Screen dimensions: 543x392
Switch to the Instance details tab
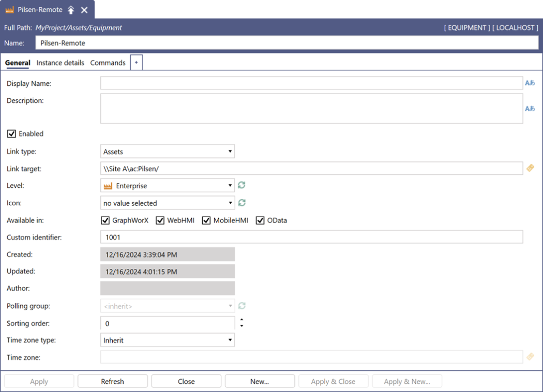pyautogui.click(x=61, y=63)
